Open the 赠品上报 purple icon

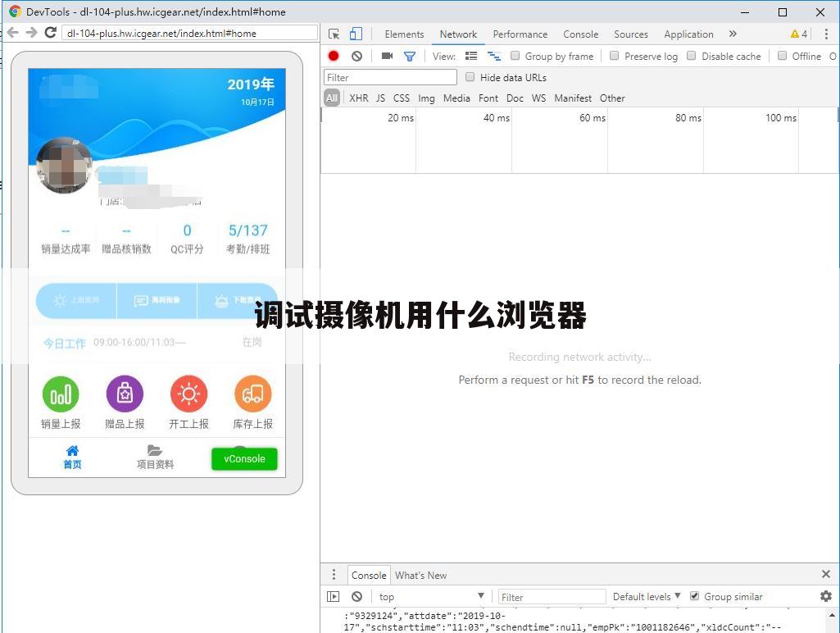coord(125,394)
